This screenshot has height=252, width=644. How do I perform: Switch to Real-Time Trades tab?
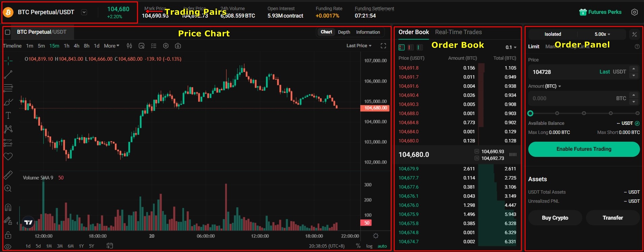[458, 32]
